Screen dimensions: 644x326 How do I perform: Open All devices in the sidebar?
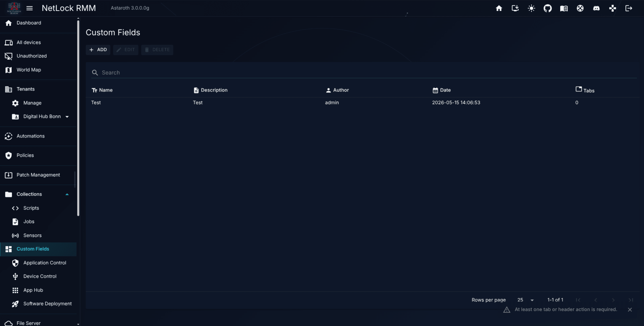click(38, 42)
